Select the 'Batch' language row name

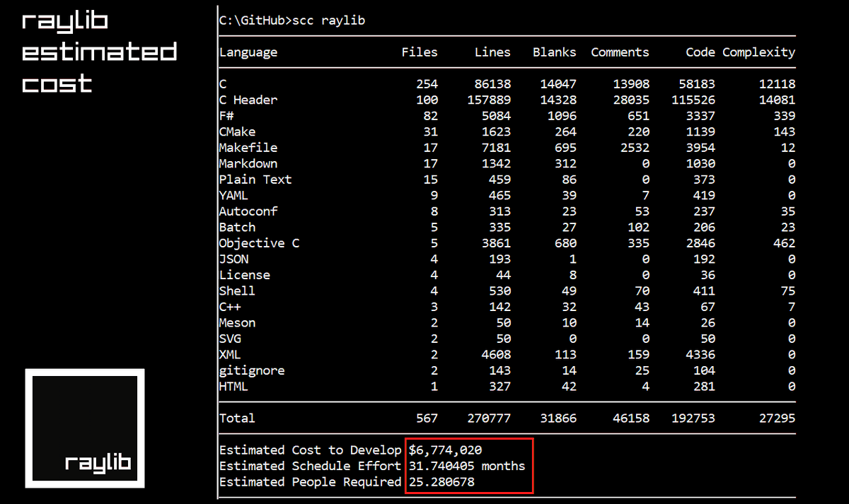pyautogui.click(x=238, y=227)
